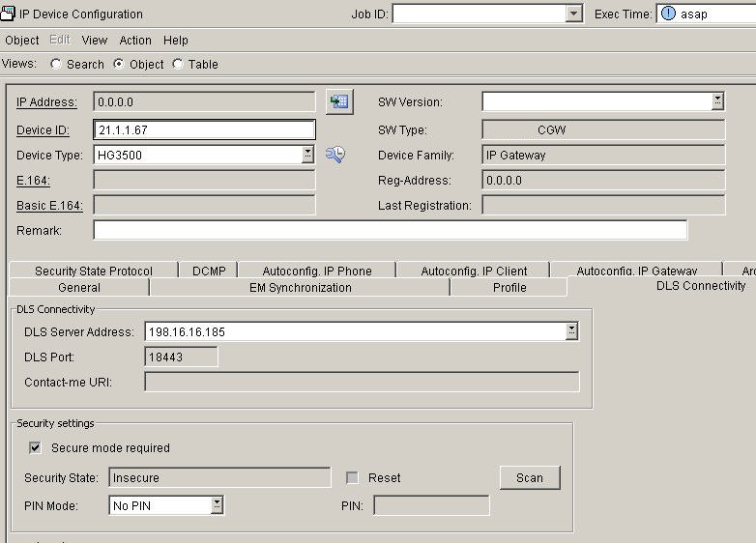756x543 pixels.
Task: Click the Device Family field IP Gateway
Action: point(603,155)
